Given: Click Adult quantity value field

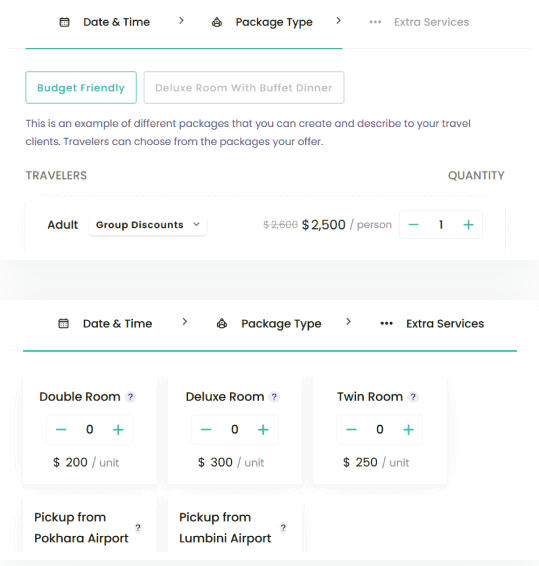Looking at the screenshot, I should 441,225.
